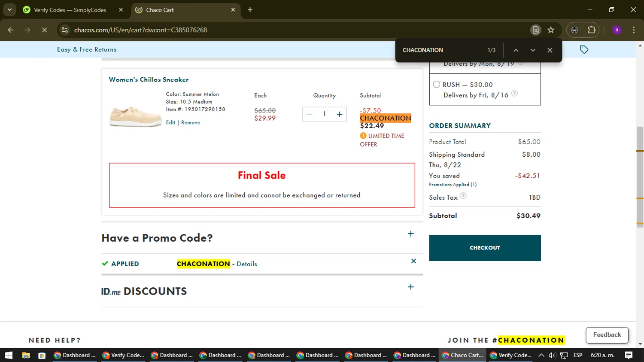Proceed with the CHECKOUT button
Image resolution: width=644 pixels, height=362 pixels.
point(485,248)
